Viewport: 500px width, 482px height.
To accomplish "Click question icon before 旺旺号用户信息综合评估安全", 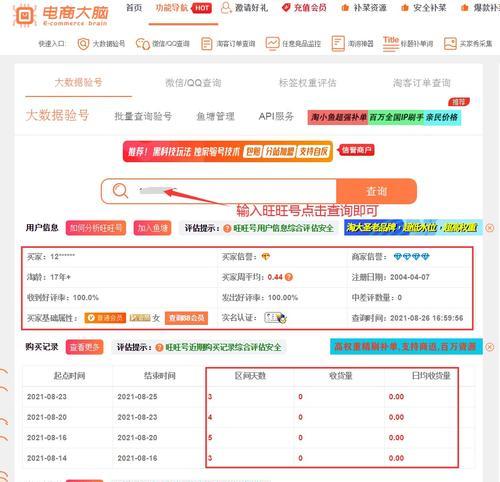I will [227, 228].
